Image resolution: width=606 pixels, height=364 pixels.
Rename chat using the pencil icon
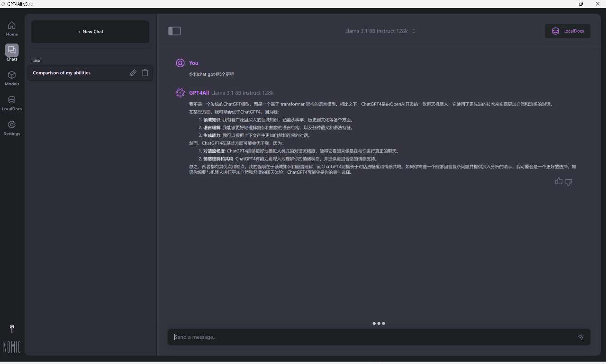(x=133, y=73)
